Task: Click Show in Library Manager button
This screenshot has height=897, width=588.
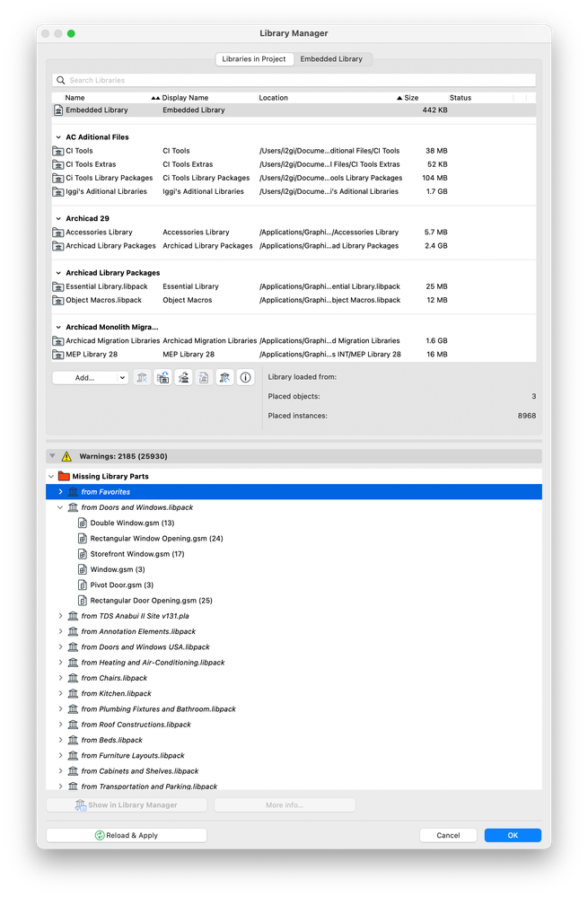Action: tap(127, 805)
